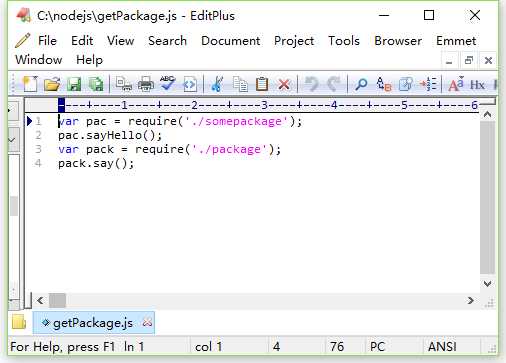
Task: Open Replace text icon
Action: (383, 84)
